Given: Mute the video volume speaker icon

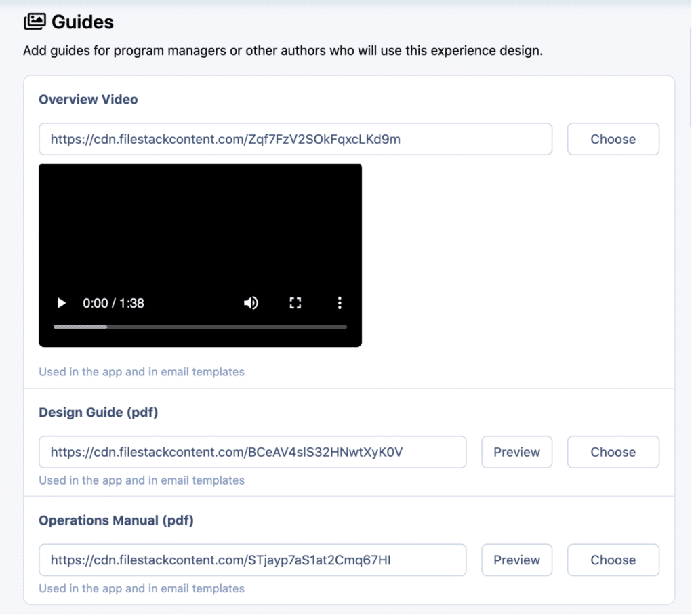Looking at the screenshot, I should (x=251, y=303).
